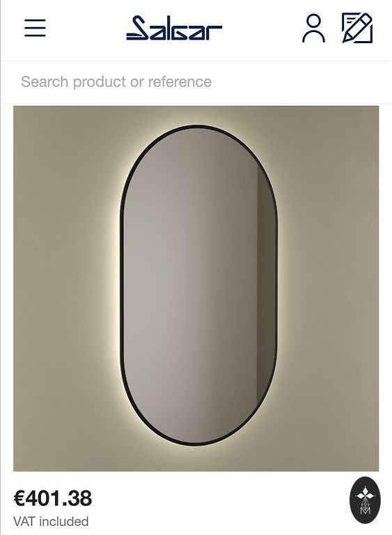Click the reflective glass center of the mirror
Viewport: 392px width, 535px height.
pos(198,285)
